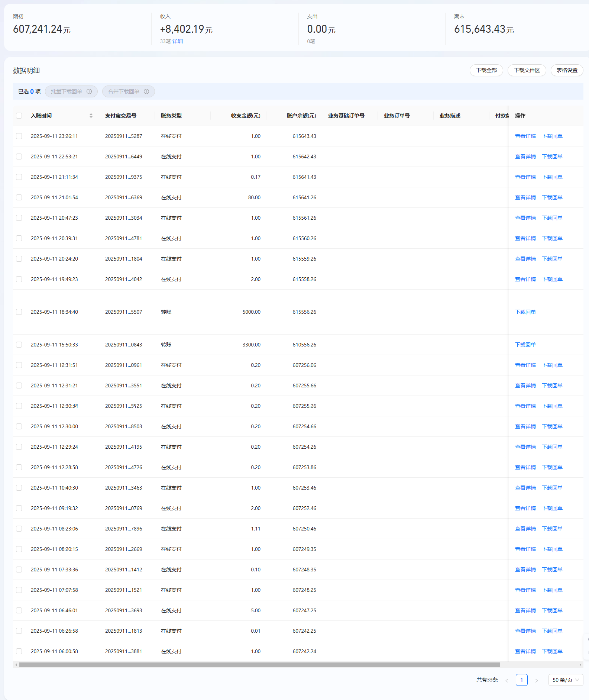Open the 下载文件区 download area

(527, 70)
